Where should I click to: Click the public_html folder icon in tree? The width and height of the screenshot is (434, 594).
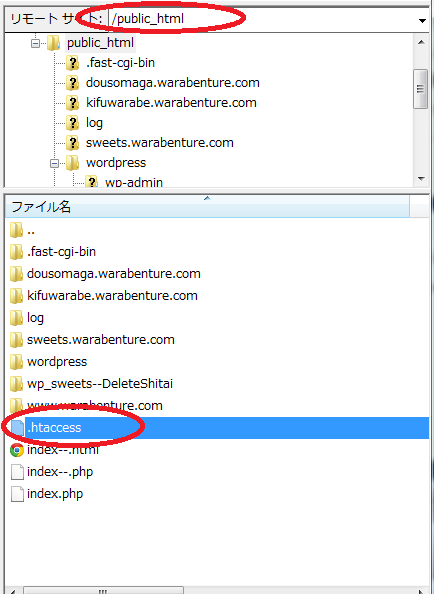53,43
